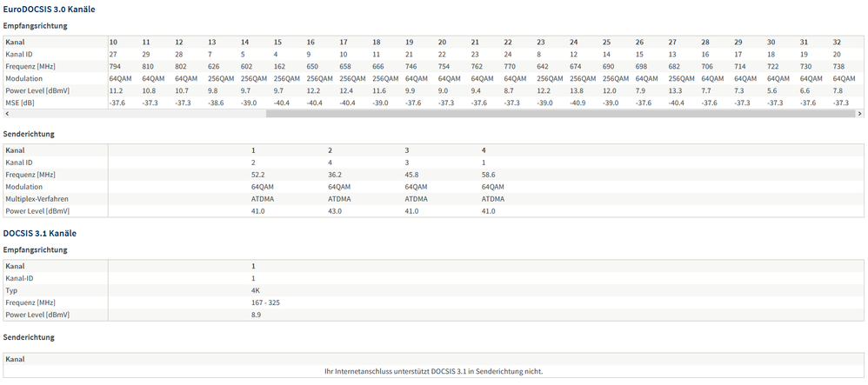
Task: Click the empty scrollbar track left of the thumb
Action: click(x=137, y=113)
